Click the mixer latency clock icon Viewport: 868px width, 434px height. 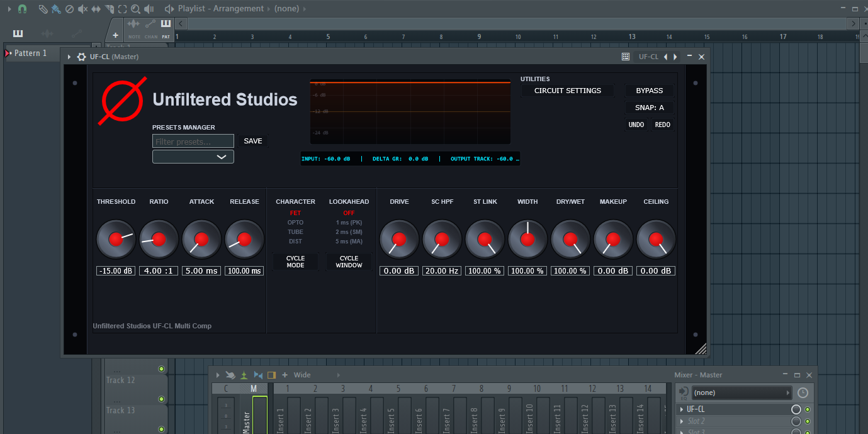(803, 392)
